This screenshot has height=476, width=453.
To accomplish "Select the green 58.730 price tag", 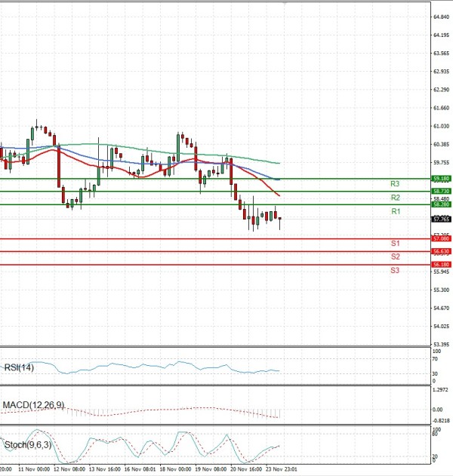I will 441,192.
